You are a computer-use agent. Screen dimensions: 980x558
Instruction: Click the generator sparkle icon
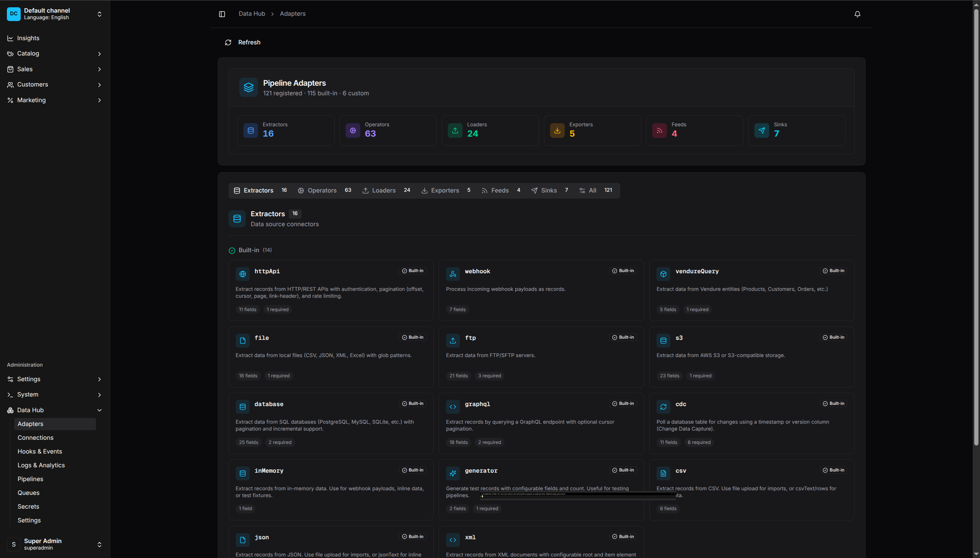(452, 473)
